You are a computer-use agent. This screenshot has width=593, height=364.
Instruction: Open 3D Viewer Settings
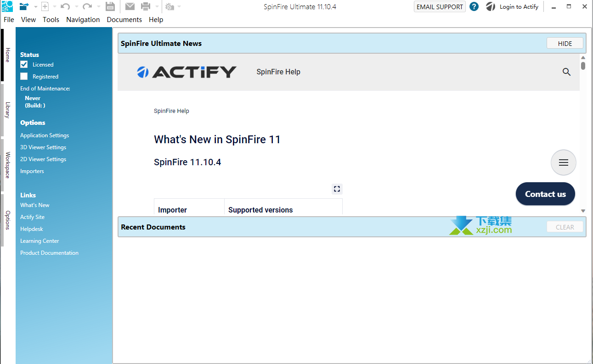43,147
